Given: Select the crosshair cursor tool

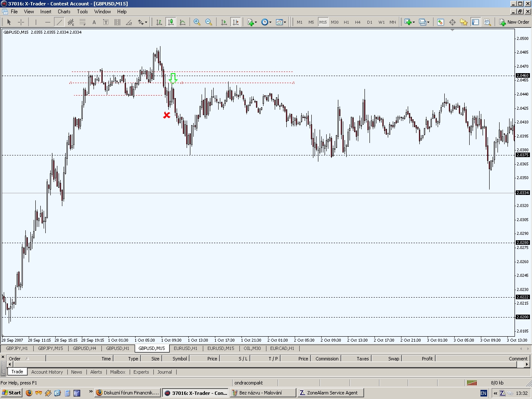Looking at the screenshot, I should [21, 22].
